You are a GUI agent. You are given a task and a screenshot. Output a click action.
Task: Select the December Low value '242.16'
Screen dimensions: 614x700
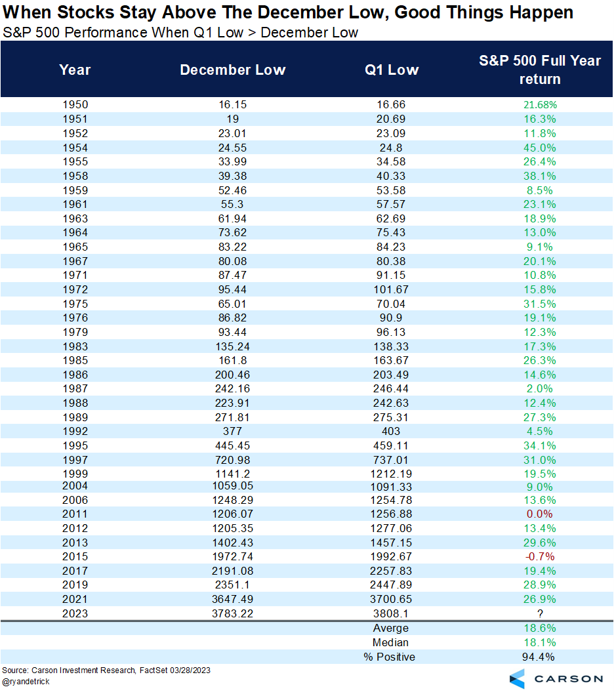[x=233, y=388]
